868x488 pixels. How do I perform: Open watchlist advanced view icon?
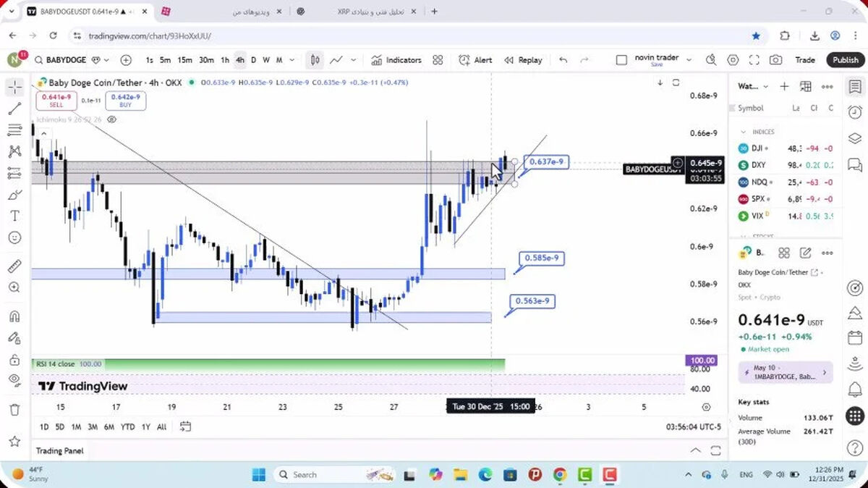click(806, 86)
